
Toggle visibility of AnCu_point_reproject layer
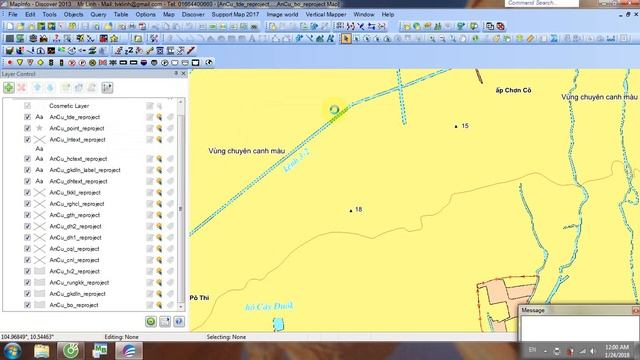(x=27, y=128)
